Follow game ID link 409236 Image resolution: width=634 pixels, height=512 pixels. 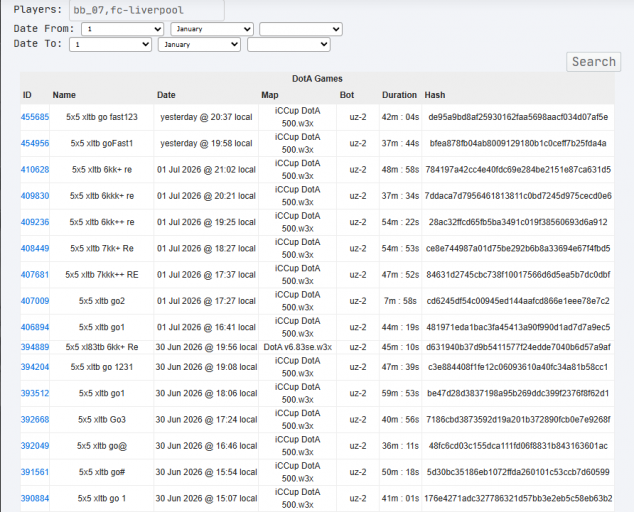[x=35, y=222]
